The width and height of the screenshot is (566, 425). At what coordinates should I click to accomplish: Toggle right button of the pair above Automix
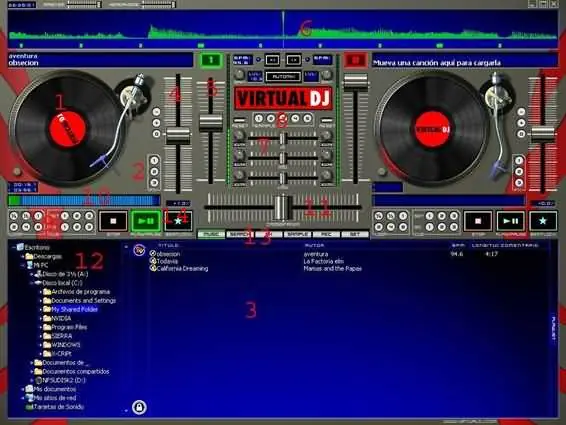[x=293, y=60]
